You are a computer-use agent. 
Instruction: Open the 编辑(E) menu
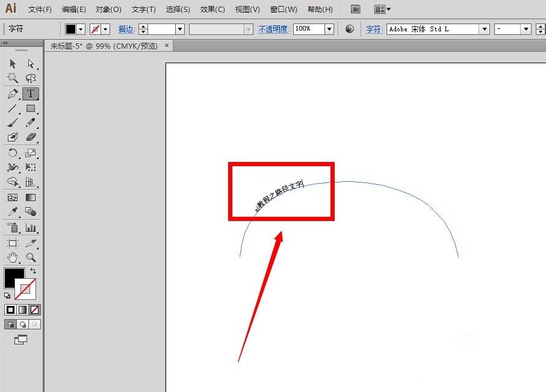click(x=74, y=10)
